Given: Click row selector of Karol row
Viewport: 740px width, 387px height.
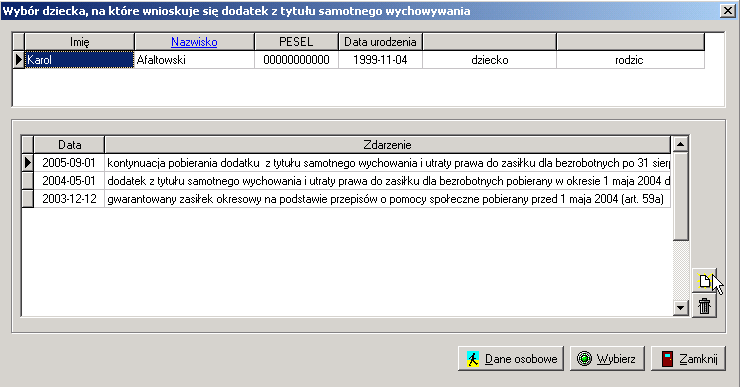Looking at the screenshot, I should point(18,59).
